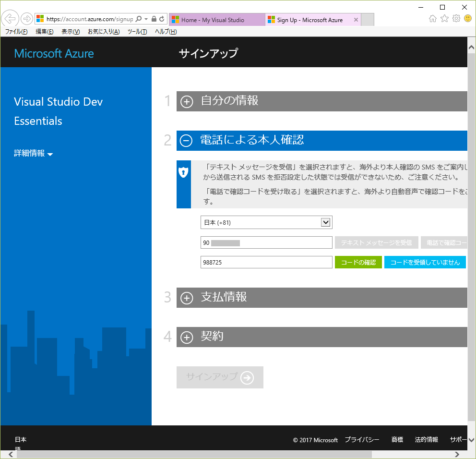Screen dimensions: 476x459
Task: Click the プライバシー footer link
Action: 362,440
